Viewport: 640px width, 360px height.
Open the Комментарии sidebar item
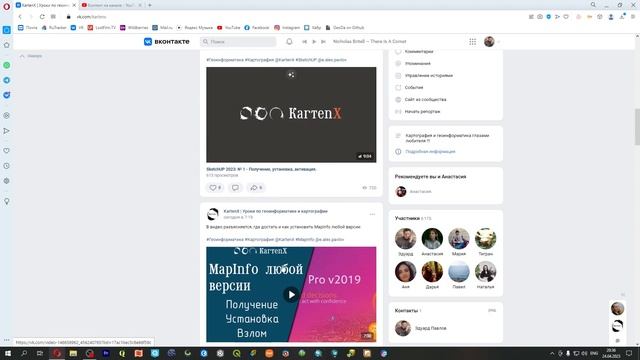tap(419, 51)
